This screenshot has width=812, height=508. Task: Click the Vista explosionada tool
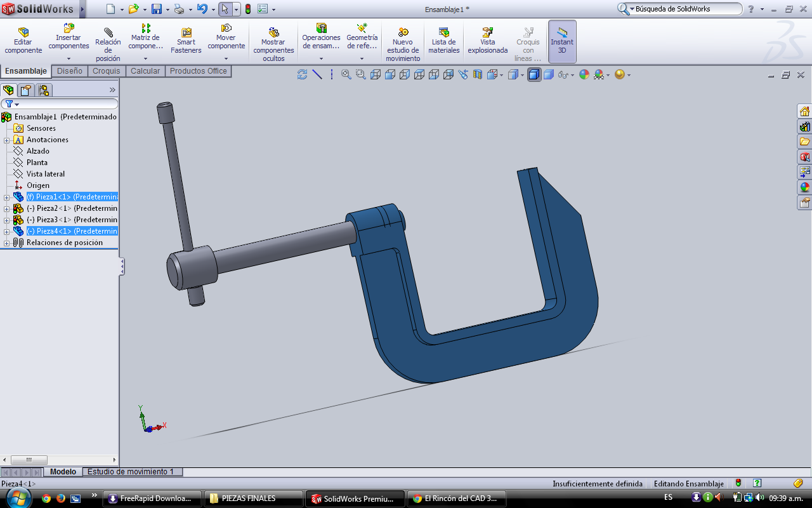point(488,41)
